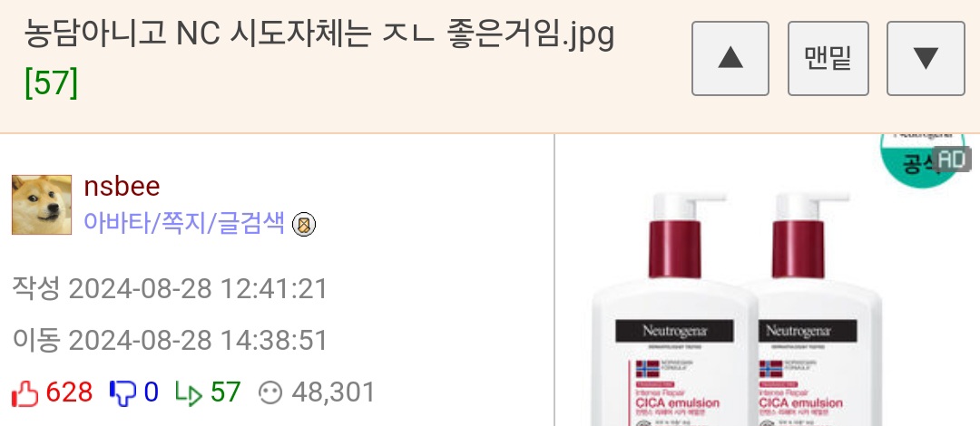This screenshot has height=426, width=980.
Task: Go to bottom via 맨밑 button
Action: tap(828, 58)
